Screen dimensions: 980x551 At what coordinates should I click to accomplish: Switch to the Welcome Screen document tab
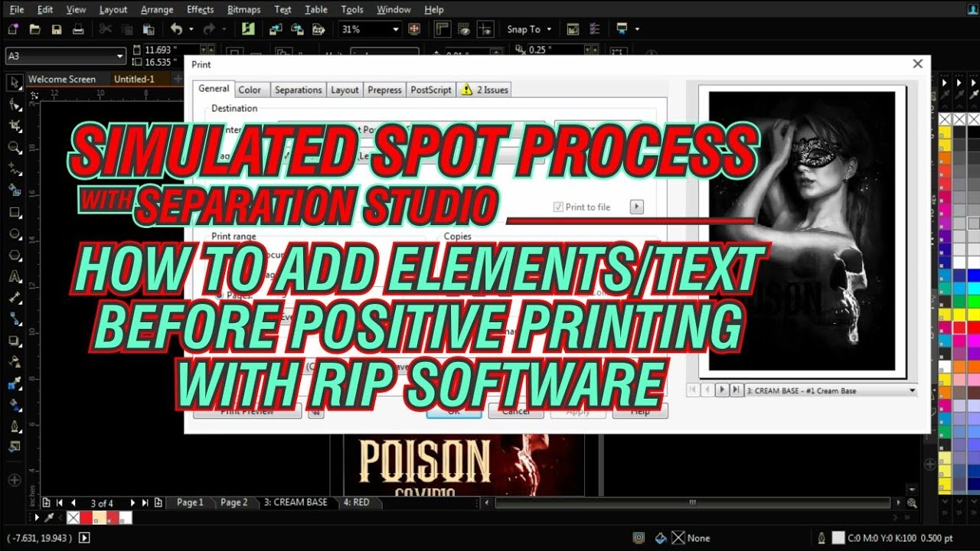point(62,79)
